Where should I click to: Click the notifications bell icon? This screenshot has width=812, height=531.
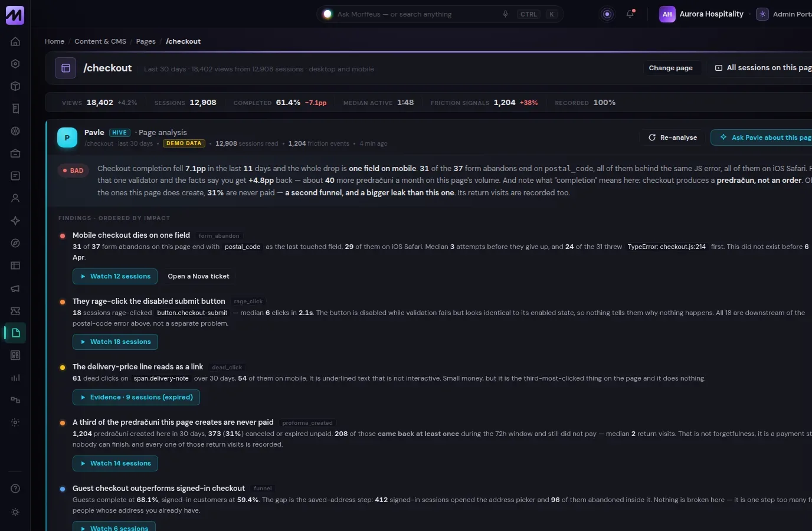coord(630,14)
